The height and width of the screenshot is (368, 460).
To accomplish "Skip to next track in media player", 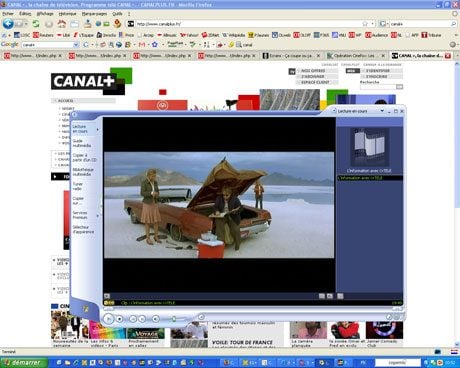I will tap(142, 319).
